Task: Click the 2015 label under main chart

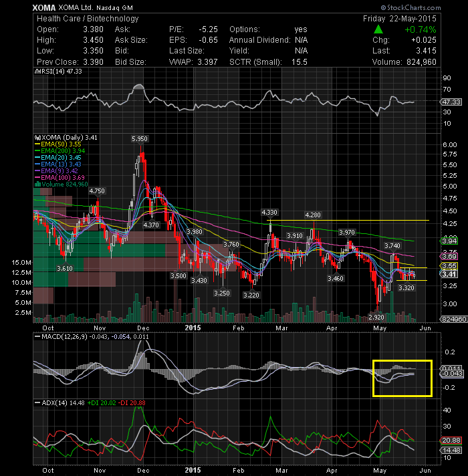Action: pos(193,328)
